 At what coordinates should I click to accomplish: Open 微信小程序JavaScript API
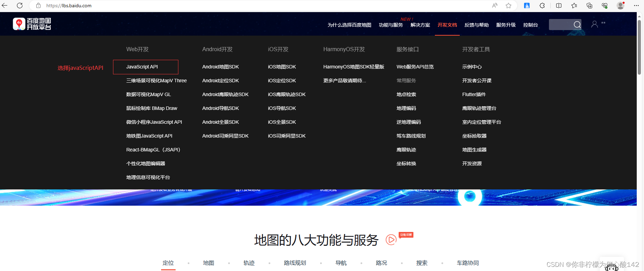[154, 122]
